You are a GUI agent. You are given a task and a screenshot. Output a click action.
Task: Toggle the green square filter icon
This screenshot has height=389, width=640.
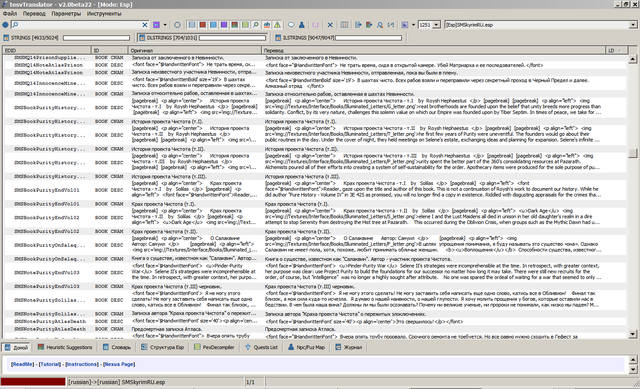(245, 25)
